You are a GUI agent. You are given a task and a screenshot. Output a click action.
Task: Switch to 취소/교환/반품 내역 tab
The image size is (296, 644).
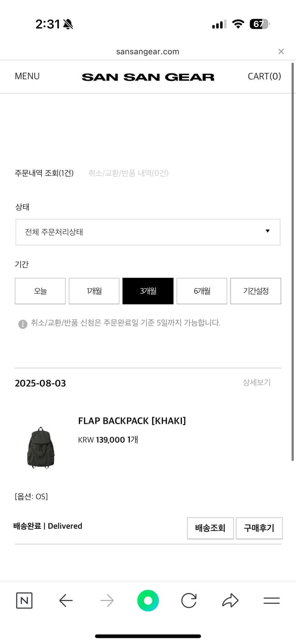point(128,173)
